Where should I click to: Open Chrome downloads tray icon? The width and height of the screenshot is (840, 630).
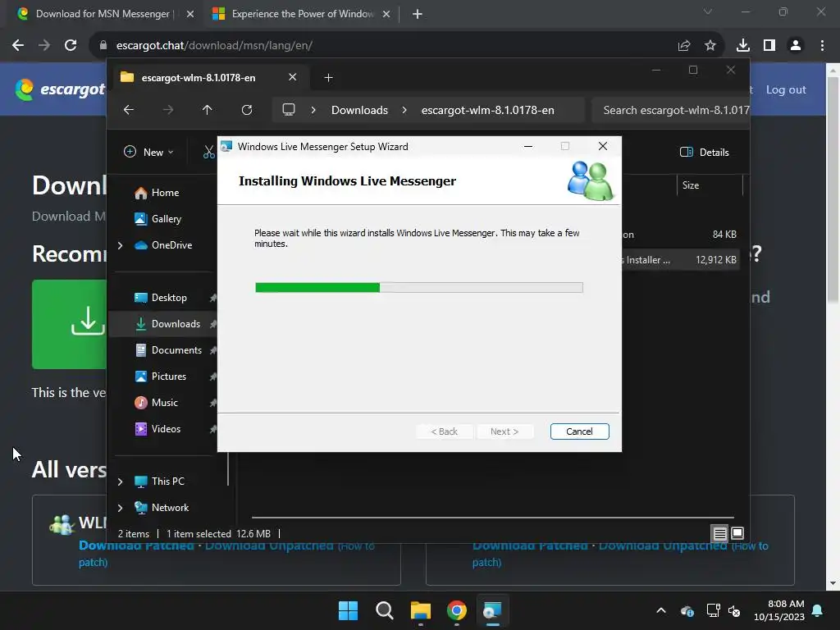pos(742,46)
